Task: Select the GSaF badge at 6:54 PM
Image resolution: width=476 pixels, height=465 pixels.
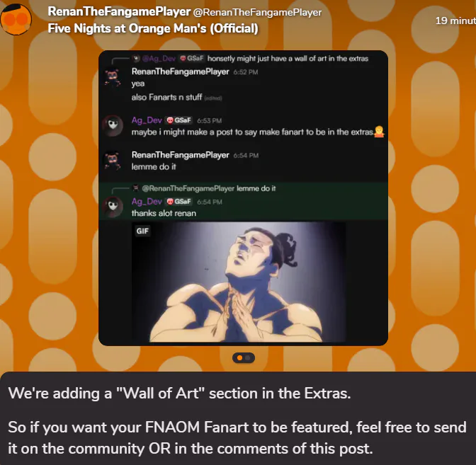Action: coord(179,202)
